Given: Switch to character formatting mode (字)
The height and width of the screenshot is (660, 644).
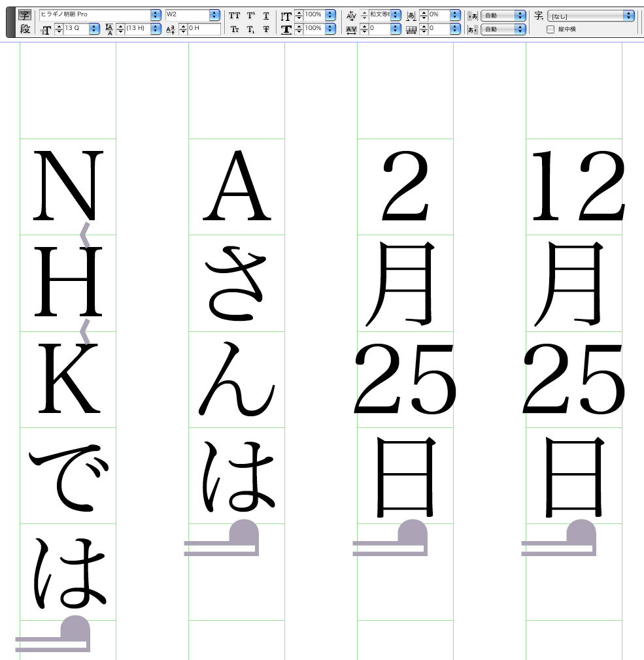Looking at the screenshot, I should point(25,15).
